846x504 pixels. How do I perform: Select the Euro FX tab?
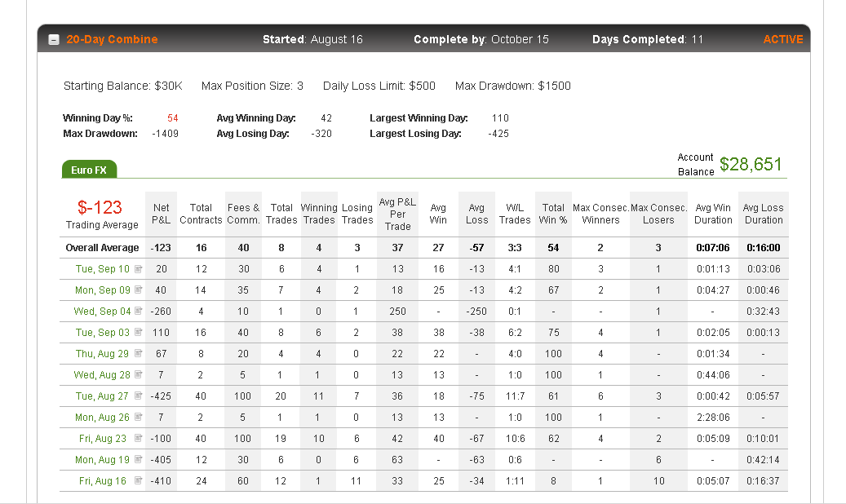(89, 170)
